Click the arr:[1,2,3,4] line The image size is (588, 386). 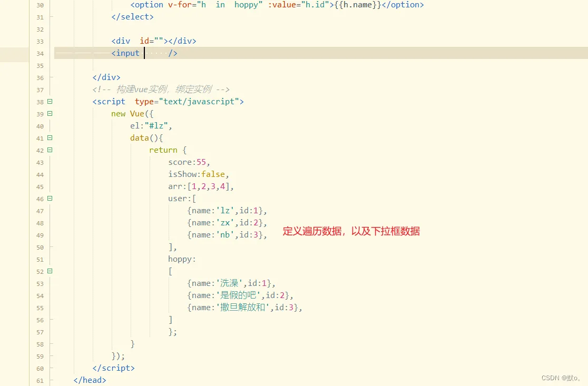tap(201, 186)
